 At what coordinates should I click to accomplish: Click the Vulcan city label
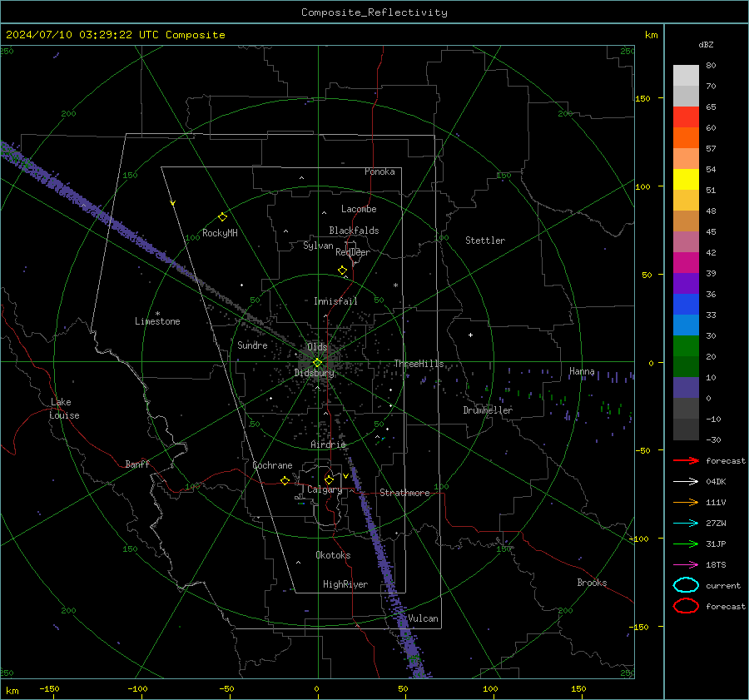point(423,618)
